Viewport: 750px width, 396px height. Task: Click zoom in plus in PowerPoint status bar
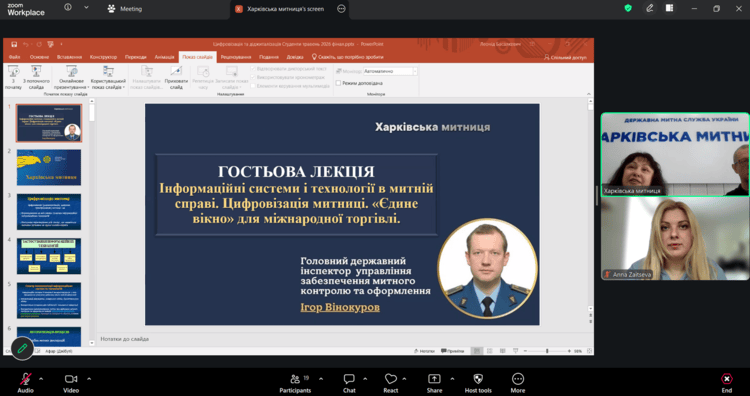pyautogui.click(x=569, y=351)
